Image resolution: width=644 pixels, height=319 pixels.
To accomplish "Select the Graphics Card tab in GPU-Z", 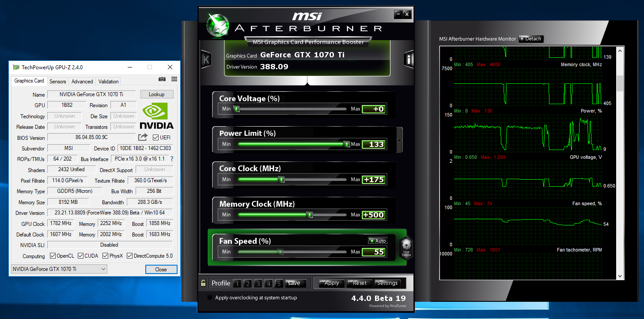I will point(29,81).
